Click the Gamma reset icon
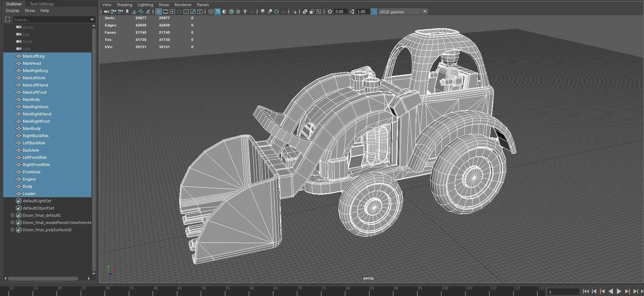 point(352,12)
